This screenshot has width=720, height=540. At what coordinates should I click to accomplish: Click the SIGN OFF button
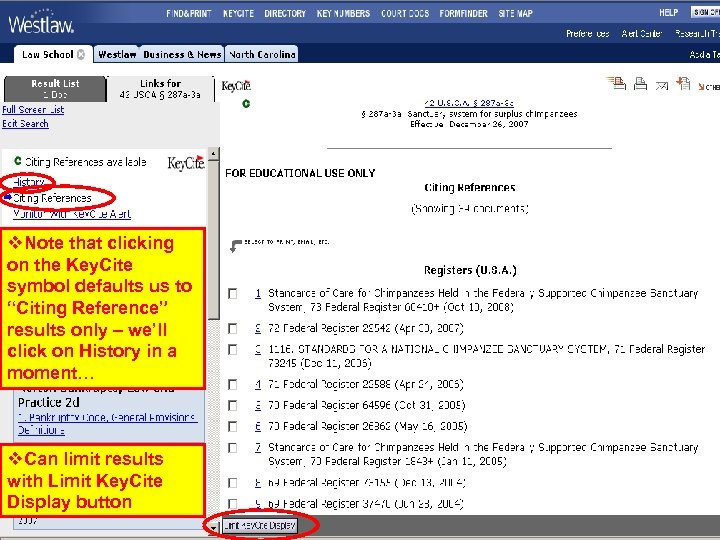[x=705, y=12]
